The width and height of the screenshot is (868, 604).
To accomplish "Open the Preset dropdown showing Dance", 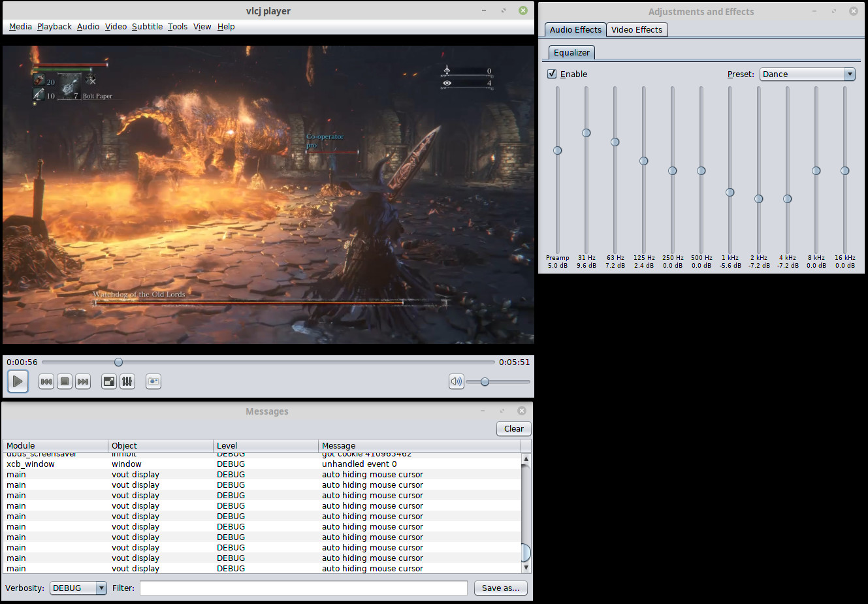I will point(807,74).
